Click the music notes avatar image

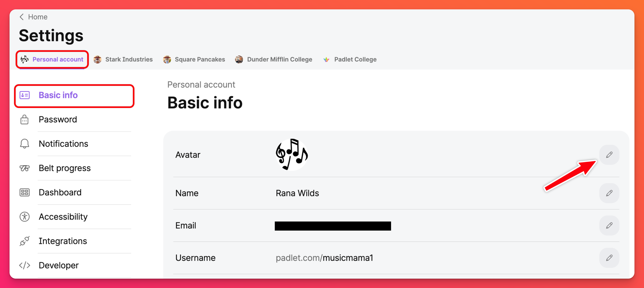(x=292, y=155)
